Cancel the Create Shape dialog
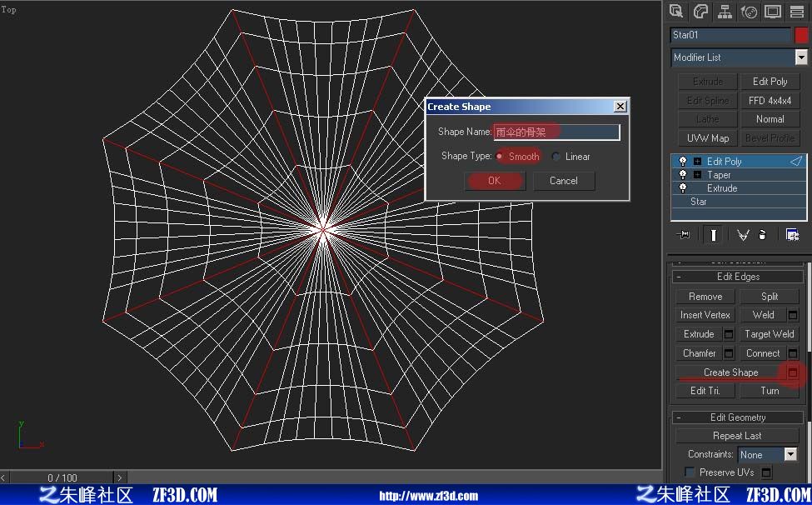Viewport: 812px width, 505px height. click(x=564, y=181)
